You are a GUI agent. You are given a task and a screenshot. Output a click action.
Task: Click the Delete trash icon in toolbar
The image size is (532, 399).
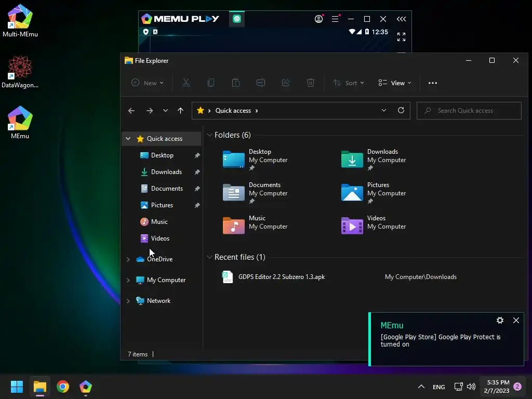[311, 83]
